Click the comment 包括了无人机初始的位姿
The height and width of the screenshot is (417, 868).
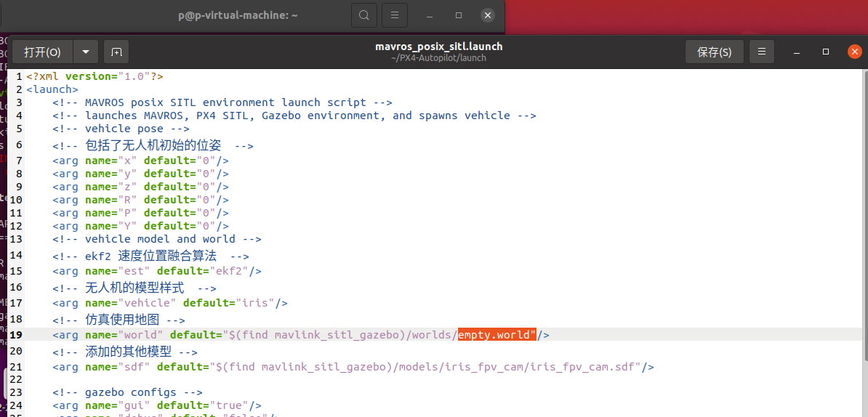point(153,145)
